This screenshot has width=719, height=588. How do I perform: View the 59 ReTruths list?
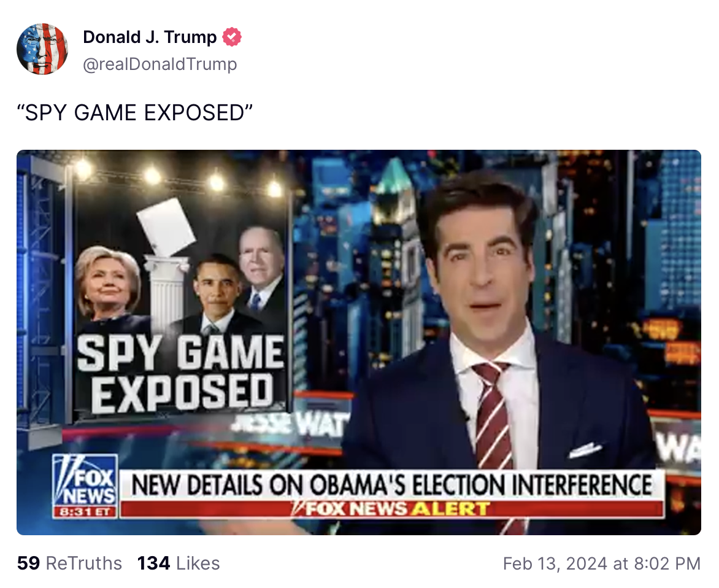point(69,563)
